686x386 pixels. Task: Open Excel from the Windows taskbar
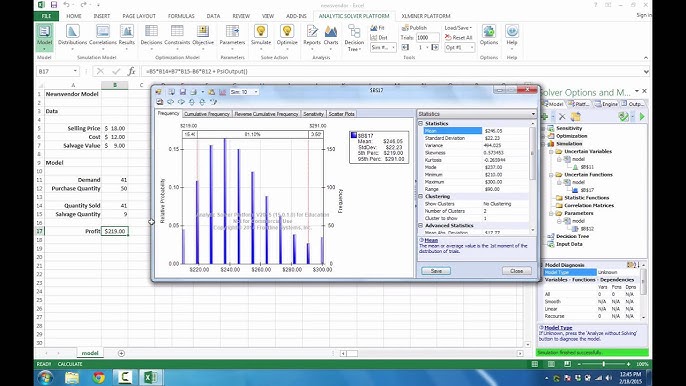click(151, 377)
